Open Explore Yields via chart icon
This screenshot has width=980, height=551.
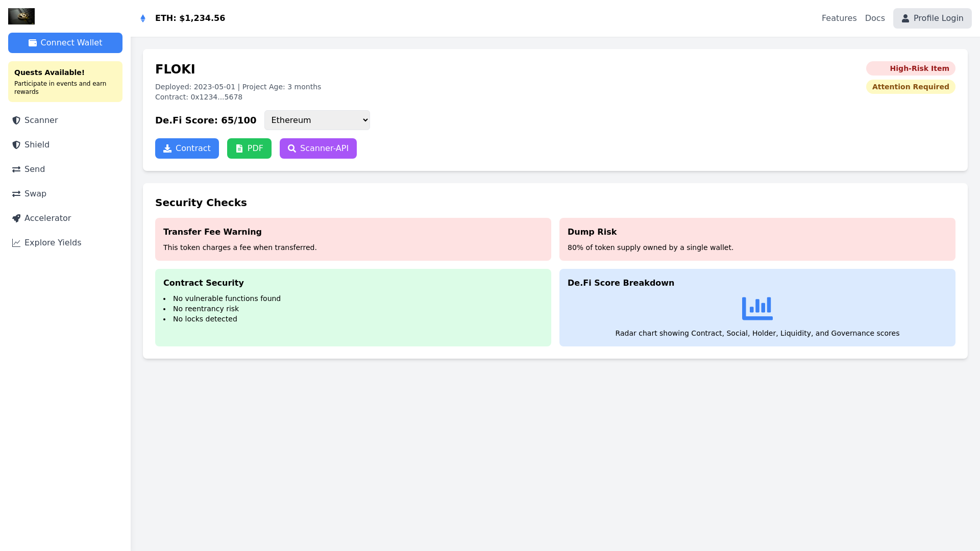(16, 242)
